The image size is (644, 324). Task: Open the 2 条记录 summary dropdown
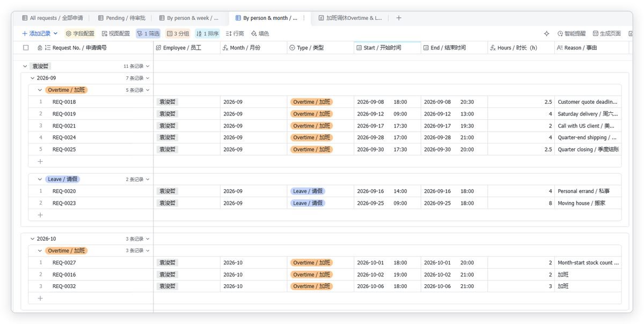coord(138,179)
